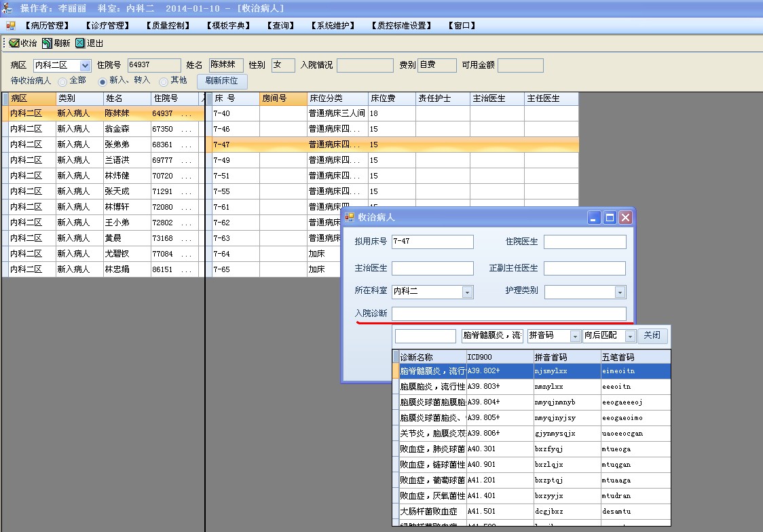Select diagnosis 大肠杆菌败血症 row
The image size is (763, 532).
point(532,511)
